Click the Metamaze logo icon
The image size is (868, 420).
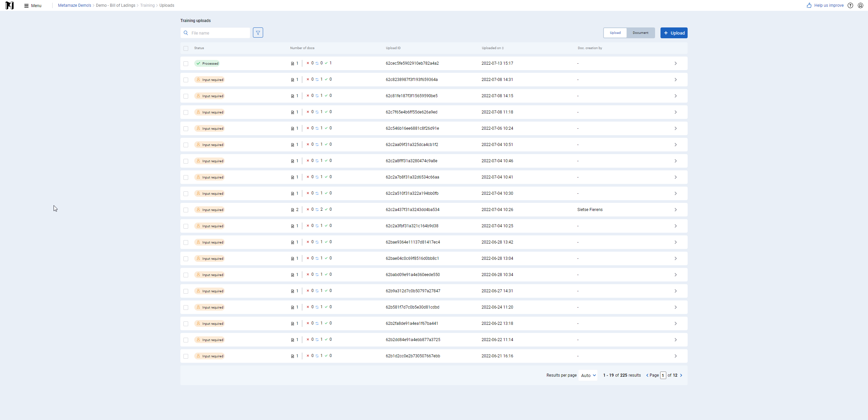(9, 5)
